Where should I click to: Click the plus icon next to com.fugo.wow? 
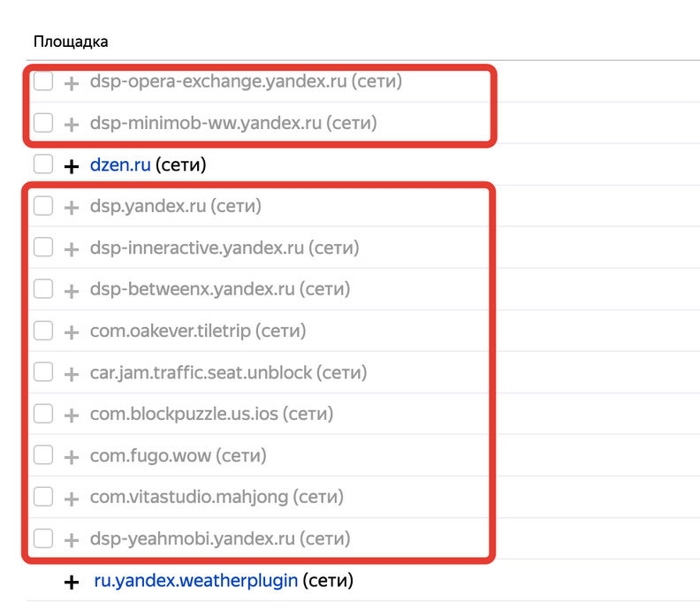pos(72,456)
